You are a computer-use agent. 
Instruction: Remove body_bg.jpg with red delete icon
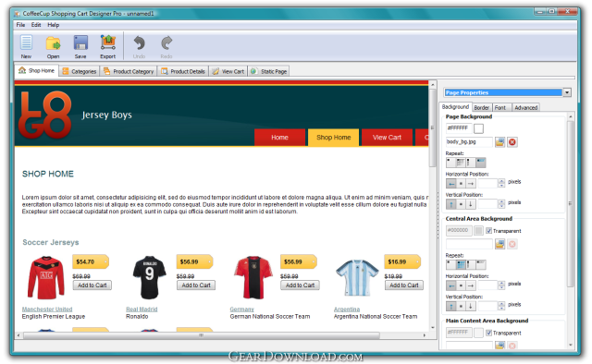tap(512, 142)
